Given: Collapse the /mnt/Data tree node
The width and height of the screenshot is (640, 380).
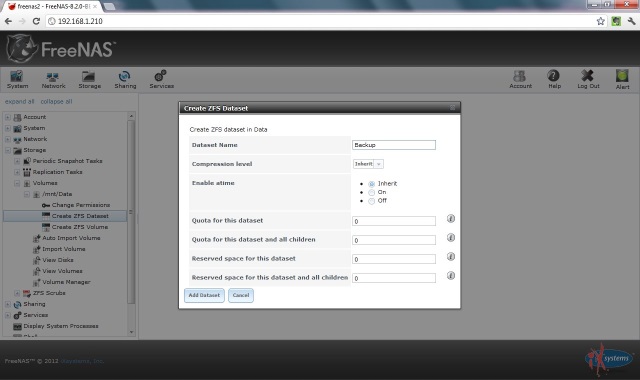Looking at the screenshot, I should 27,194.
